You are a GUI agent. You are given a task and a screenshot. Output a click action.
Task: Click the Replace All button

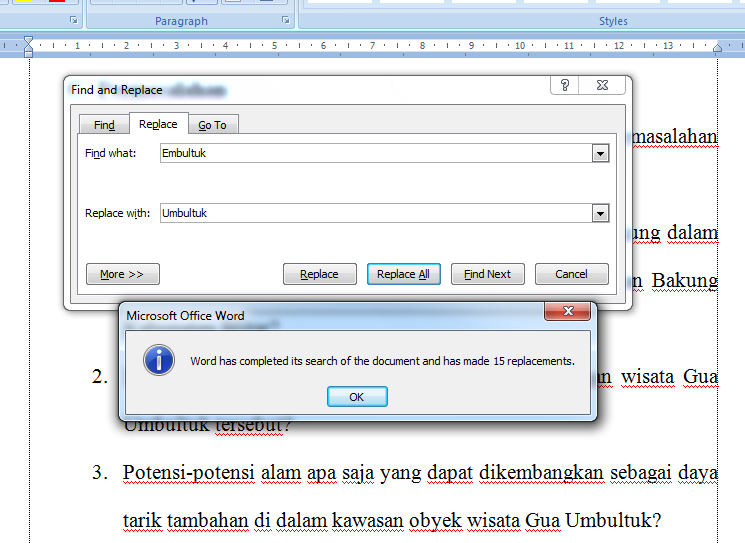click(403, 274)
